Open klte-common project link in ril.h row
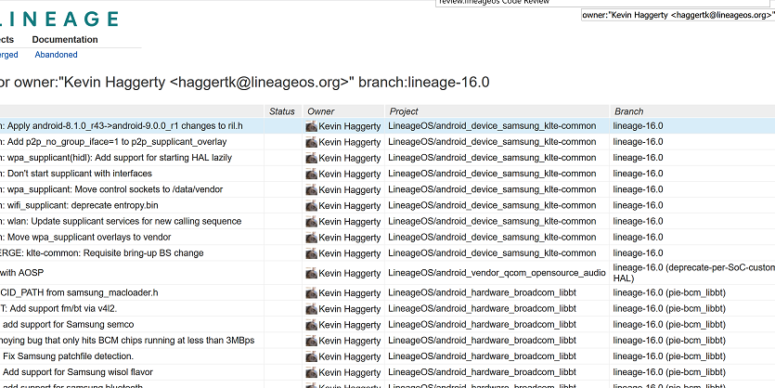This screenshot has width=775, height=388. click(x=492, y=126)
